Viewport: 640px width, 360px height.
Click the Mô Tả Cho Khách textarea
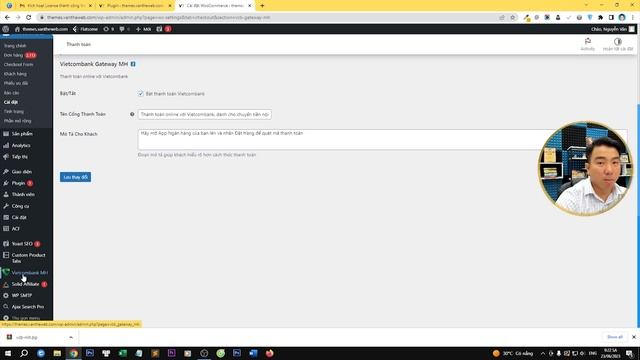[x=382, y=140]
